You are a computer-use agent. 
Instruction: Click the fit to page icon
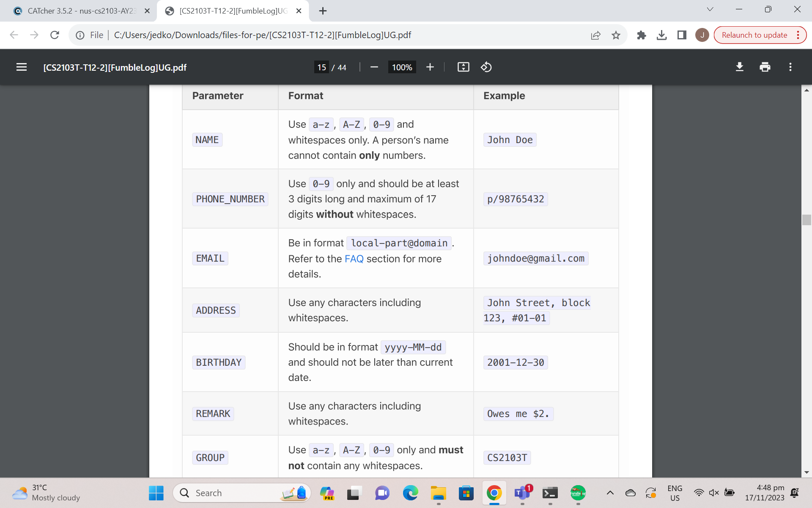click(x=463, y=67)
